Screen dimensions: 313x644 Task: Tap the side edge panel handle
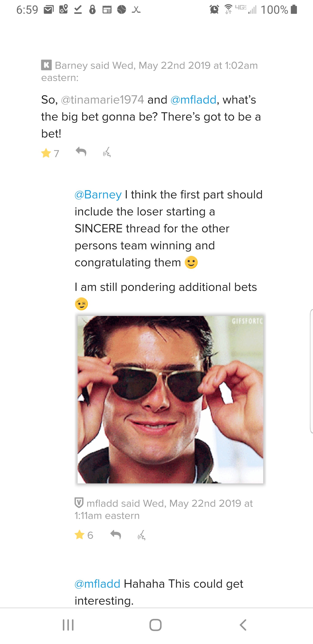point(311,371)
